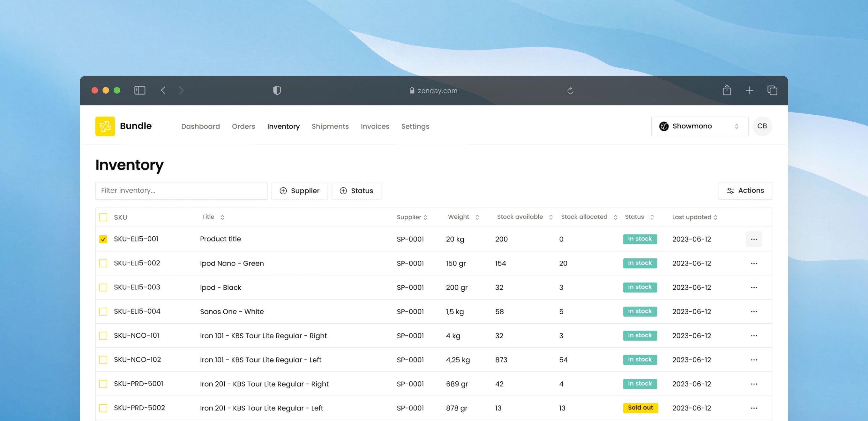Click the Filter inventory search field
Screen dimensions: 868x421
point(181,191)
